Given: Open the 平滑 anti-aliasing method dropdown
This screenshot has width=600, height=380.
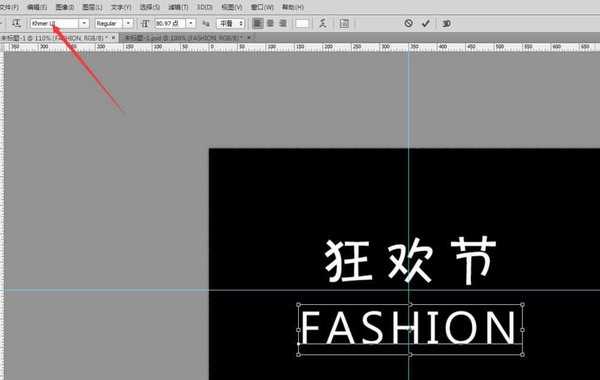Looking at the screenshot, I should coord(230,24).
